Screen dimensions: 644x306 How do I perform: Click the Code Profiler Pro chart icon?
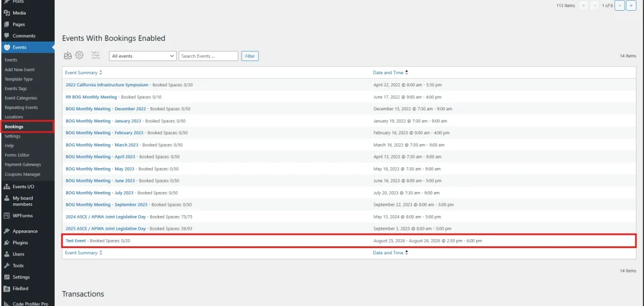6,303
